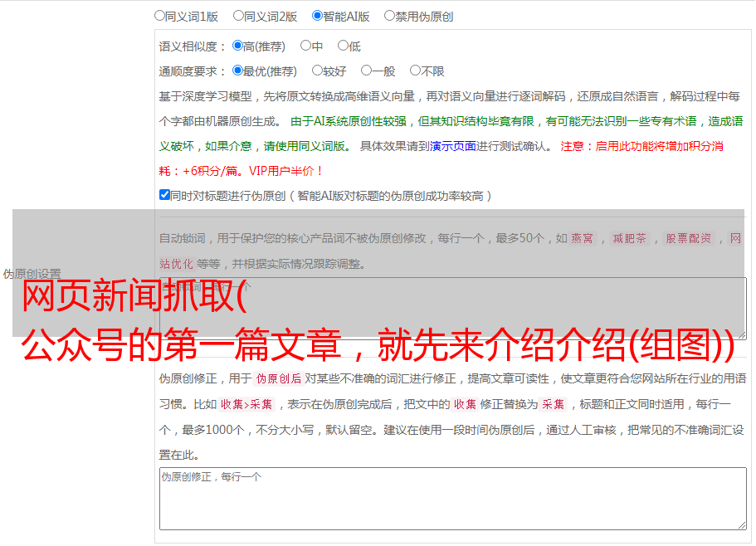Click the 伪原创修正 textarea resize handle
The height and width of the screenshot is (546, 756).
[x=742, y=526]
